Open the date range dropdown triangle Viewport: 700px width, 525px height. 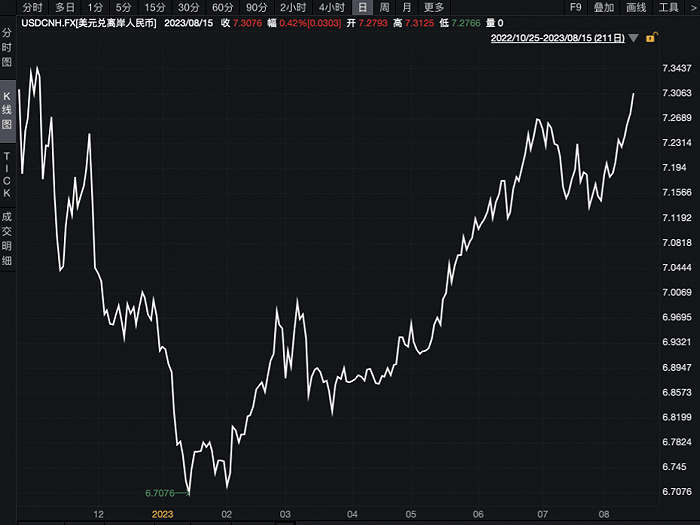[635, 38]
